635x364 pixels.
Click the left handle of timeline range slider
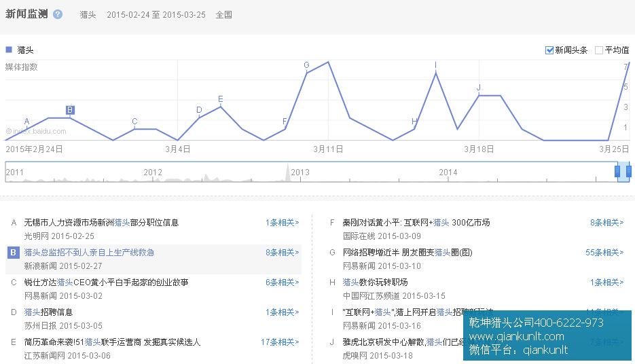617,172
